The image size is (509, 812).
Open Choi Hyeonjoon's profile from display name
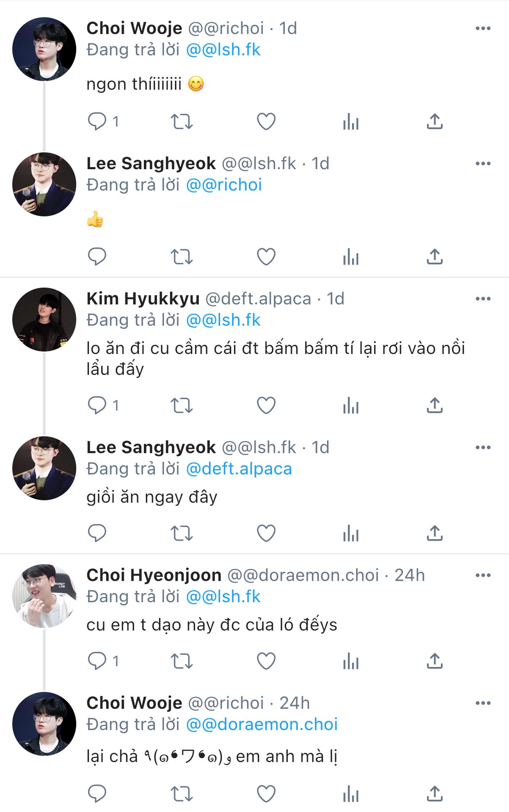pos(154,576)
